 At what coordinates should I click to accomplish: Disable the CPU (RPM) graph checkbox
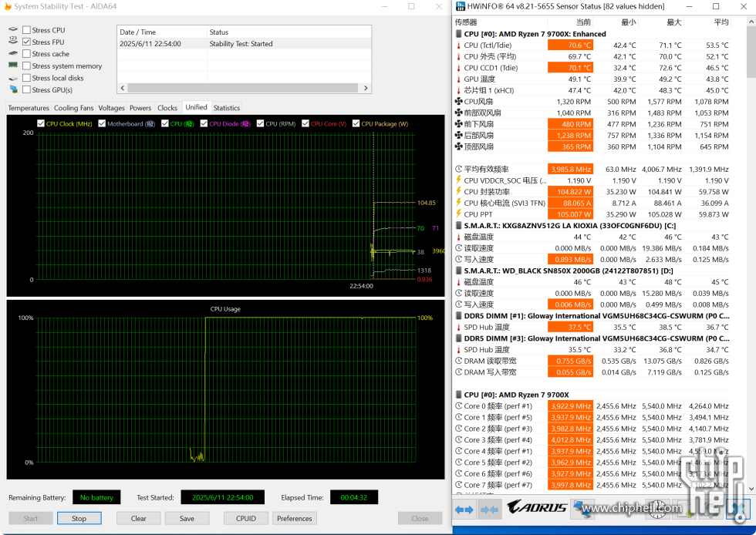click(261, 123)
